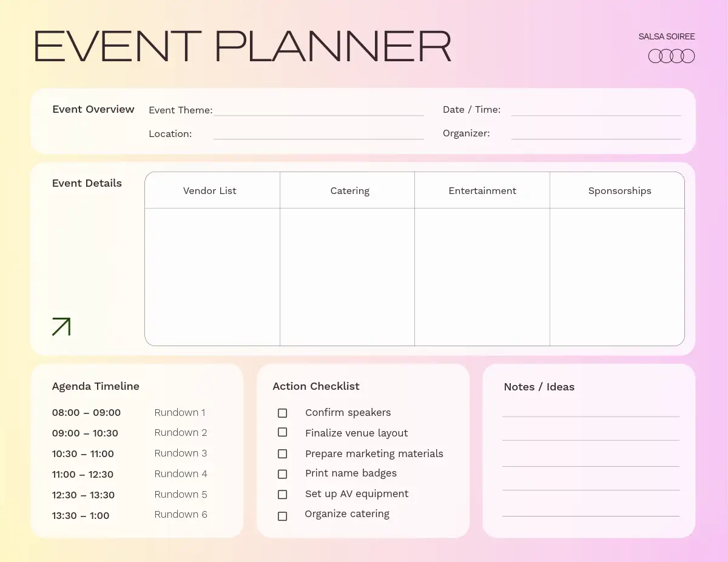Check the Prepare marketing materials box
The image size is (728, 562).
(x=282, y=453)
